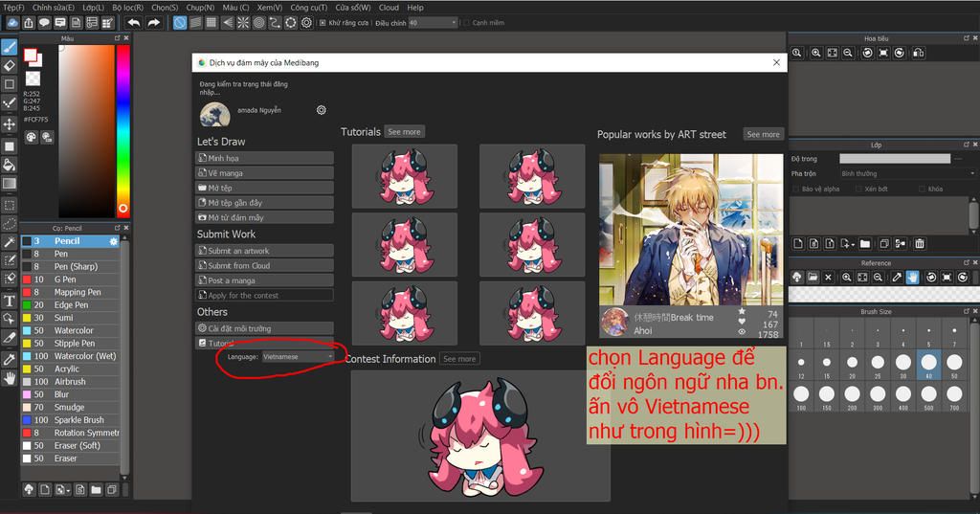Viewport: 980px width, 514px height.
Task: Click Cài đặt môi trường button
Action: (264, 328)
